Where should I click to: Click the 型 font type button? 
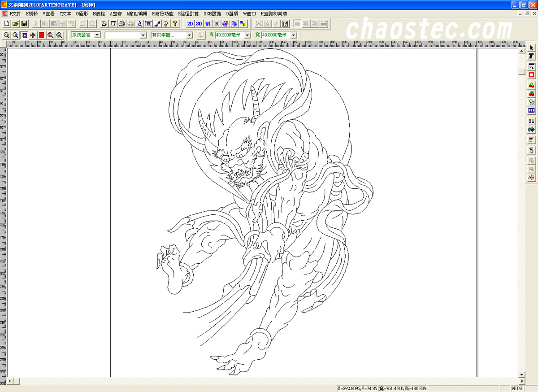pos(200,35)
